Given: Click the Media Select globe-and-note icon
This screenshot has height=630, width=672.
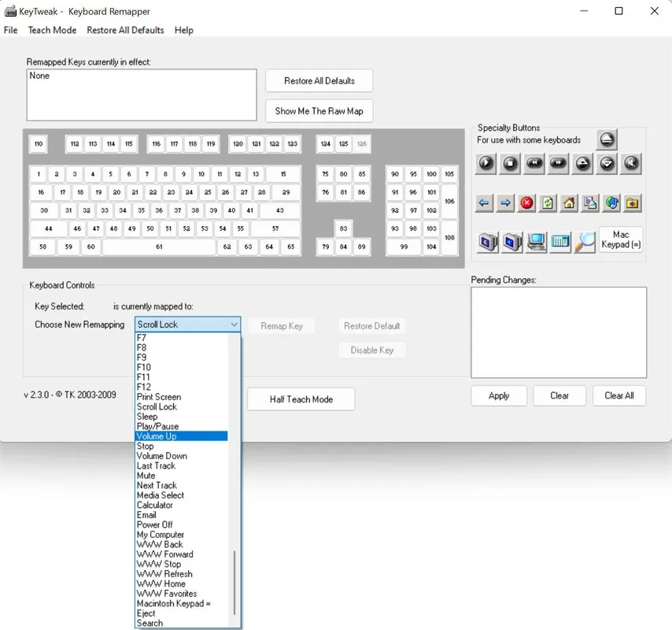Looking at the screenshot, I should click(x=611, y=203).
